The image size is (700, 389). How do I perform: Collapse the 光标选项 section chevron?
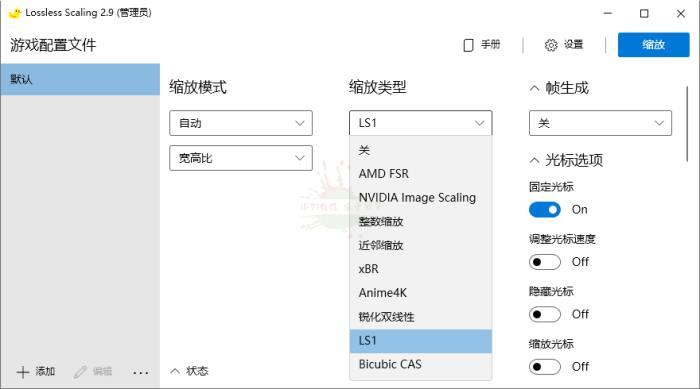pos(534,160)
